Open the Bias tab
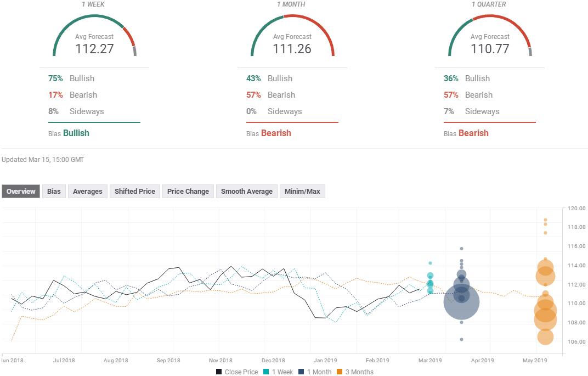Viewport: 588px width, 376px height. coord(54,191)
